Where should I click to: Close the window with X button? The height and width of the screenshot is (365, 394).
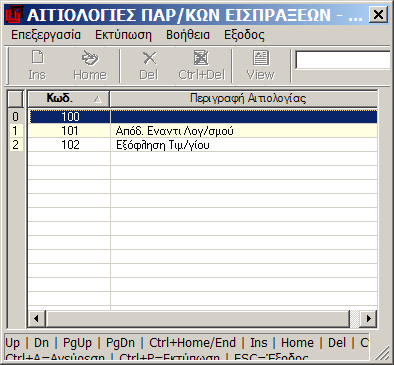pos(378,15)
